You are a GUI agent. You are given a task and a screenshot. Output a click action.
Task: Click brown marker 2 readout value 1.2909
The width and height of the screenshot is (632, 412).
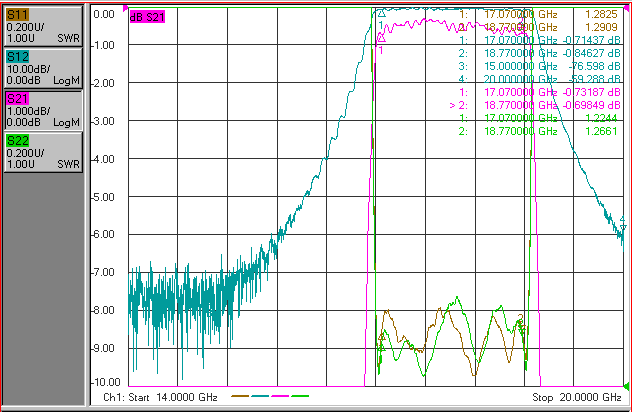pos(601,27)
